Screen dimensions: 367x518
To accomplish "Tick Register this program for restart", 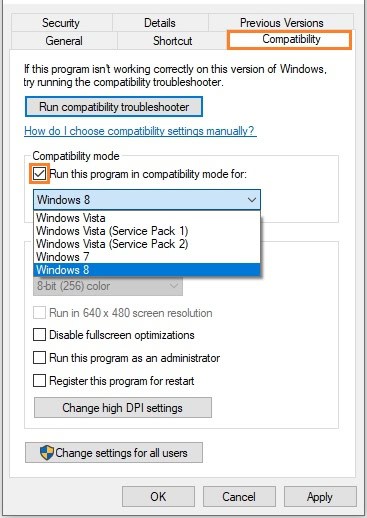I will [39, 381].
